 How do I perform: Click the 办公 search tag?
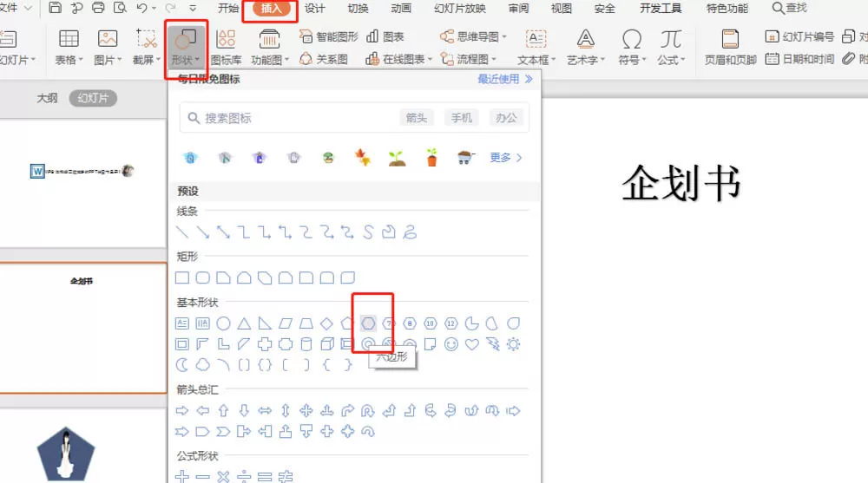pyautogui.click(x=506, y=118)
